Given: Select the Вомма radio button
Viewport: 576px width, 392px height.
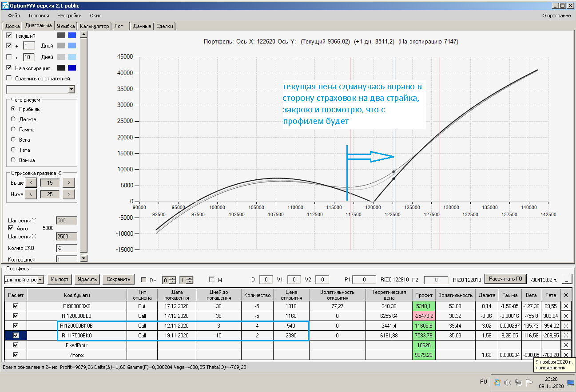Looking at the screenshot, I should [13, 160].
